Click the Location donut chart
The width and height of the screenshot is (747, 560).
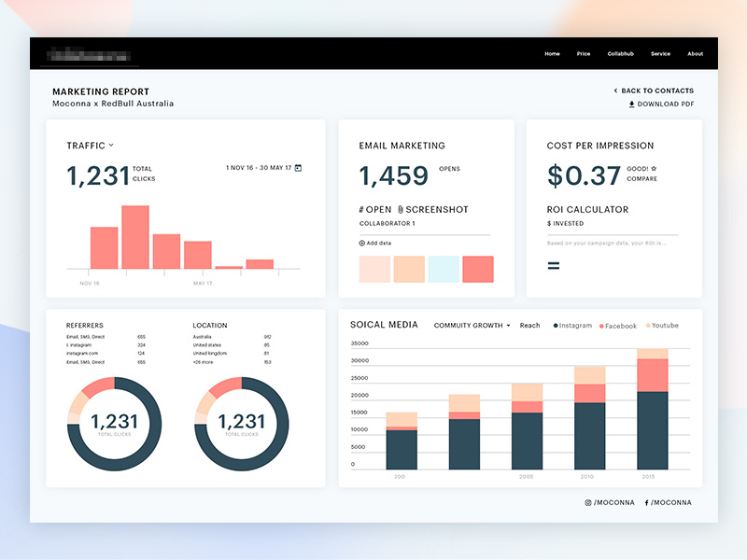[242, 424]
